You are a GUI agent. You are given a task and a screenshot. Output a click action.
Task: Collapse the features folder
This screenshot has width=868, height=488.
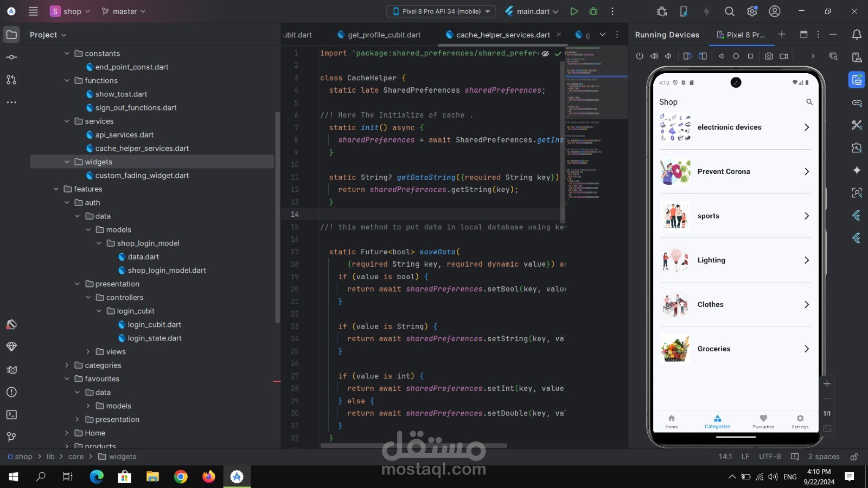pyautogui.click(x=56, y=189)
